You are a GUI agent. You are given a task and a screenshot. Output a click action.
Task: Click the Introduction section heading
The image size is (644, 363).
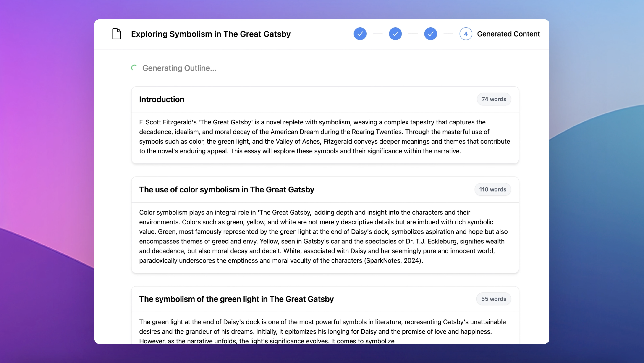(162, 99)
